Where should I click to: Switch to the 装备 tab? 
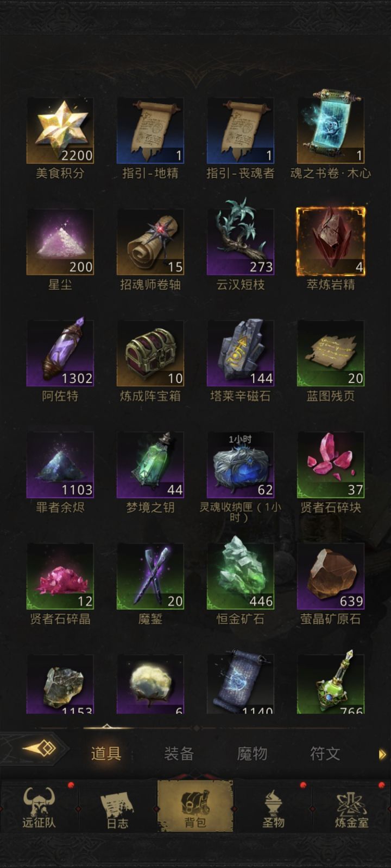pyautogui.click(x=179, y=753)
